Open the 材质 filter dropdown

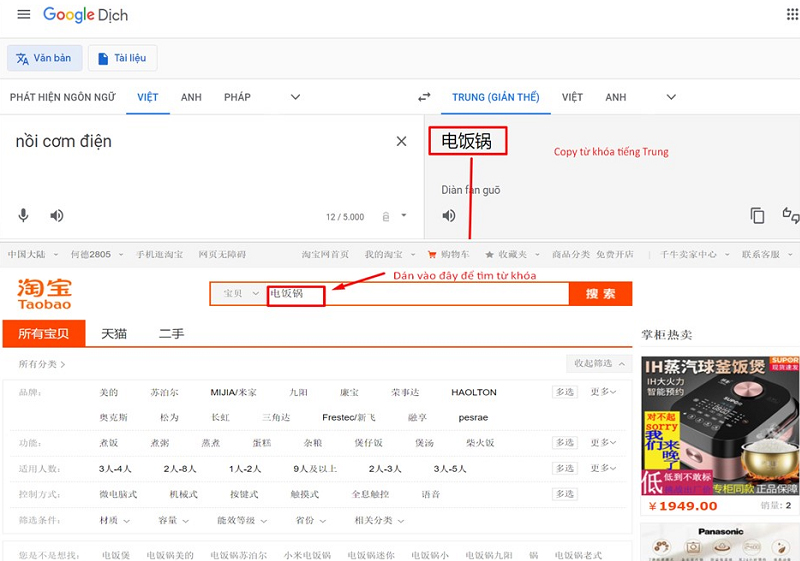coord(114,520)
